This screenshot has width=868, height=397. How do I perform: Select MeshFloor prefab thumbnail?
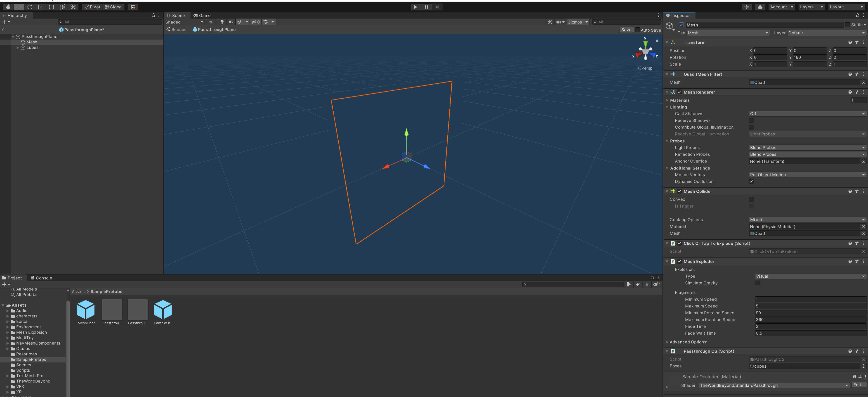tap(86, 310)
